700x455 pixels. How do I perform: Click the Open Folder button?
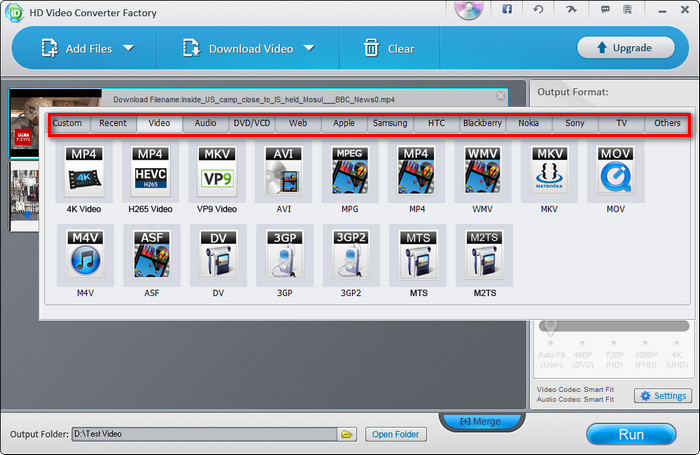pos(396,434)
